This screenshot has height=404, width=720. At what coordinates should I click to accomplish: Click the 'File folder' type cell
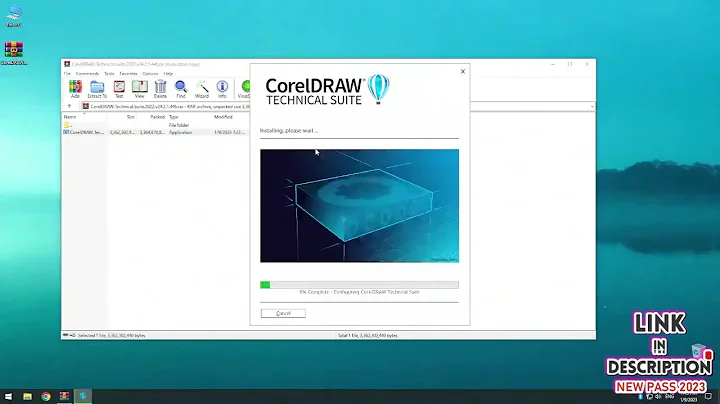pyautogui.click(x=179, y=125)
